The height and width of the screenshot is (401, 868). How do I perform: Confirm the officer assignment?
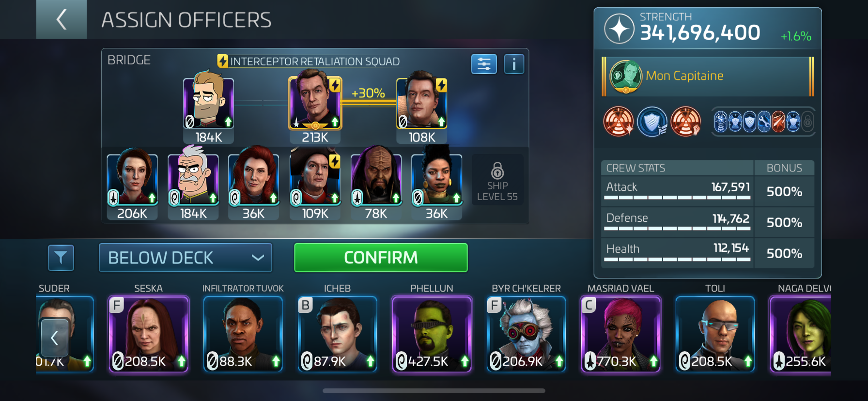[x=381, y=258]
